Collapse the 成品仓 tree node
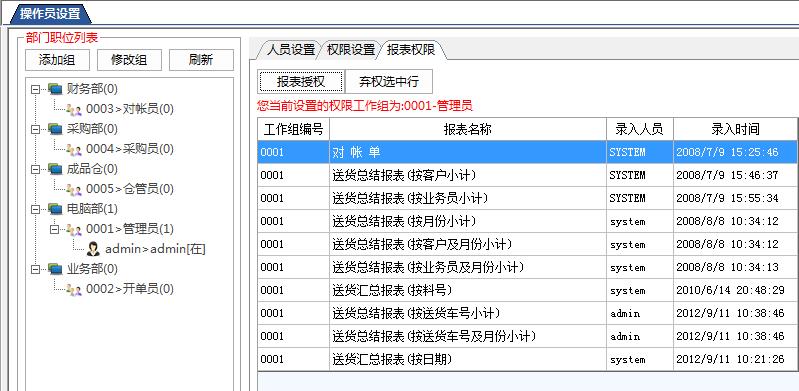The image size is (799, 391). (35, 169)
